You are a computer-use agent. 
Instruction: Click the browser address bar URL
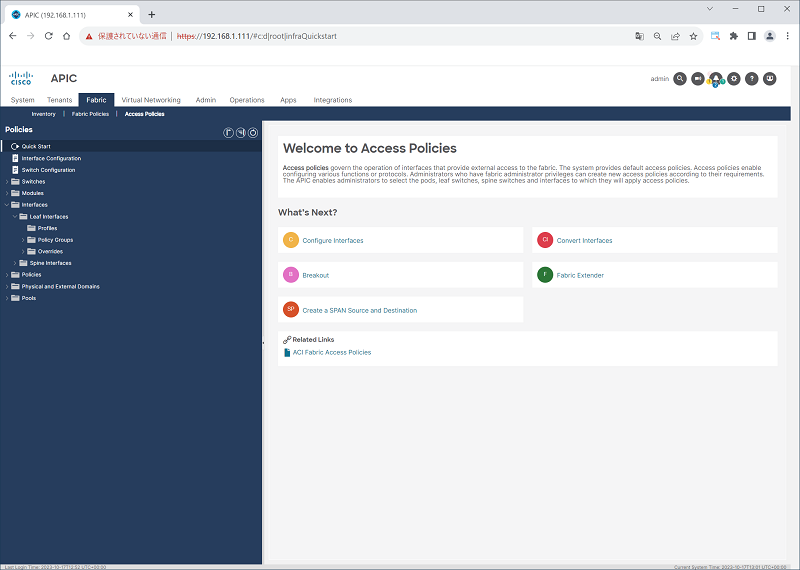click(x=257, y=36)
